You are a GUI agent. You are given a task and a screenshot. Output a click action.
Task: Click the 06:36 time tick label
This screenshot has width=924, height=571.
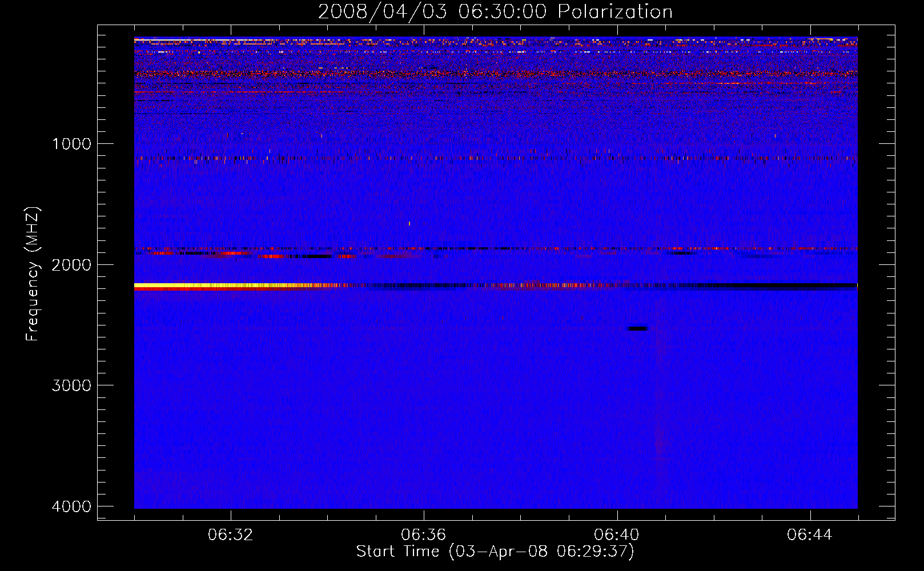click(x=424, y=535)
